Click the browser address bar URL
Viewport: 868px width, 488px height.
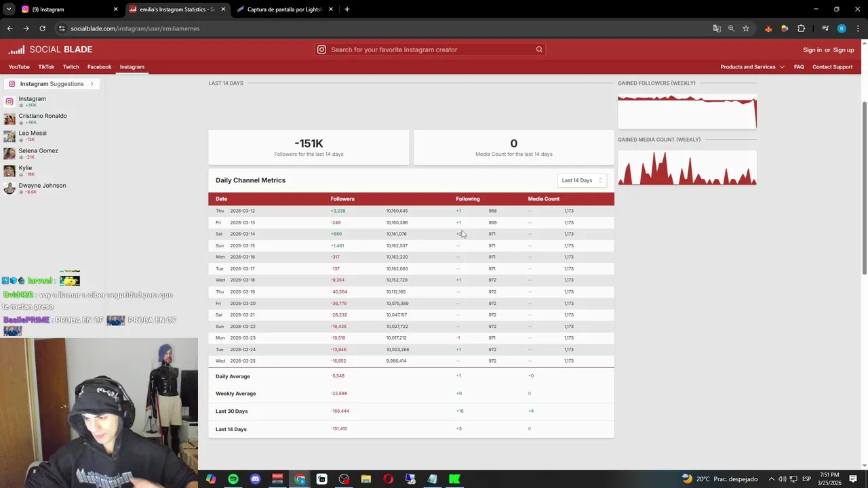coord(135,28)
